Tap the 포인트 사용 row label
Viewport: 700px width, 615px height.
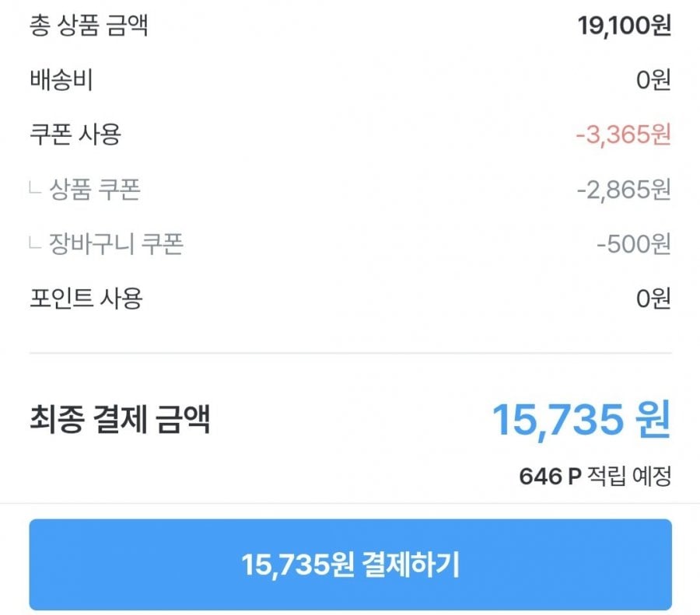tap(86, 298)
